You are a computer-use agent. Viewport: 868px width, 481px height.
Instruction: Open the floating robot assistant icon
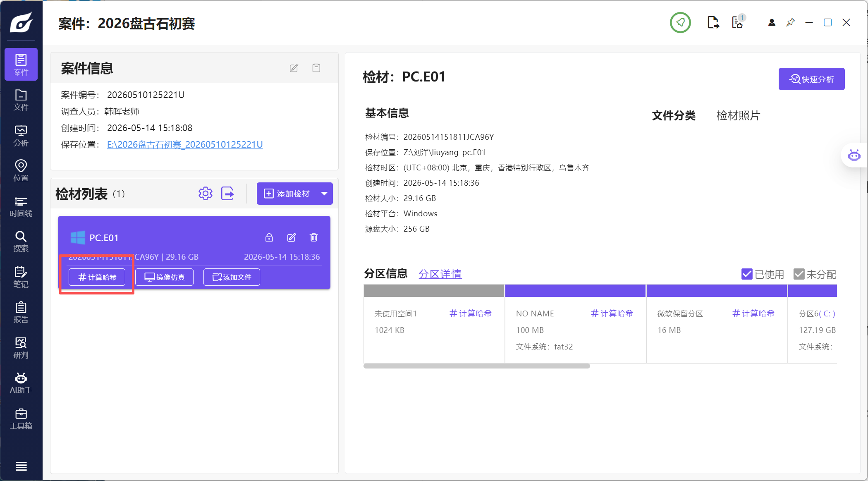tap(854, 156)
